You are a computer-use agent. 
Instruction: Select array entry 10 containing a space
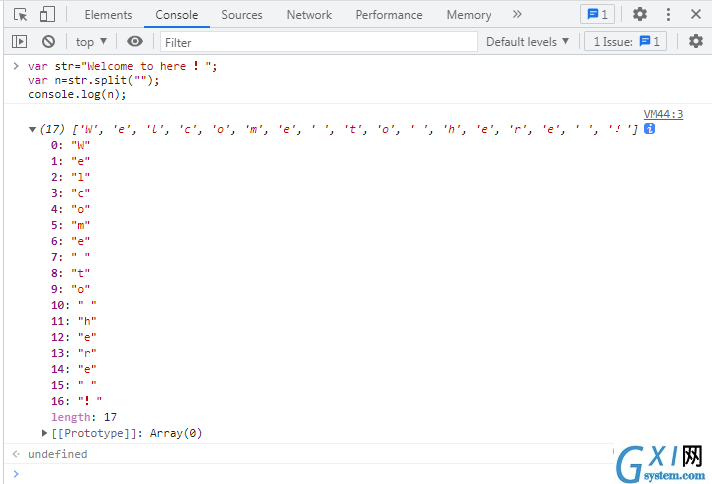click(74, 305)
